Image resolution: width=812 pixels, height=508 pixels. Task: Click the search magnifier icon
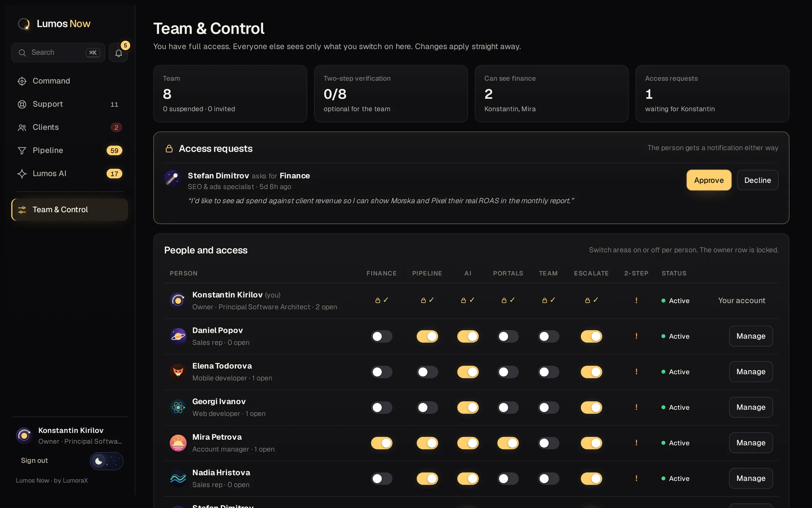point(22,52)
